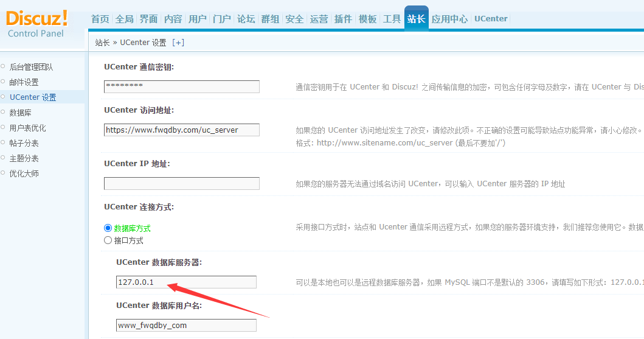Click the 通信密钥 encryption description text

coord(470,86)
